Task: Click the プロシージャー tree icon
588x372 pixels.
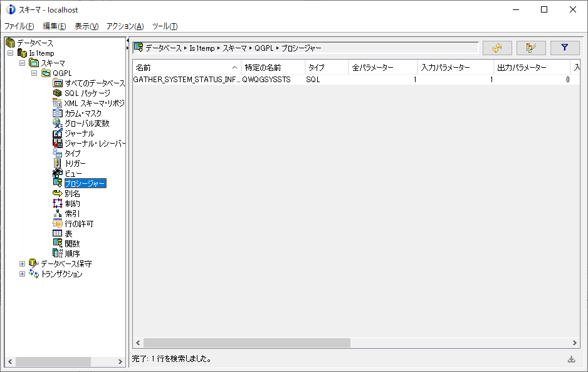Action: (58, 183)
